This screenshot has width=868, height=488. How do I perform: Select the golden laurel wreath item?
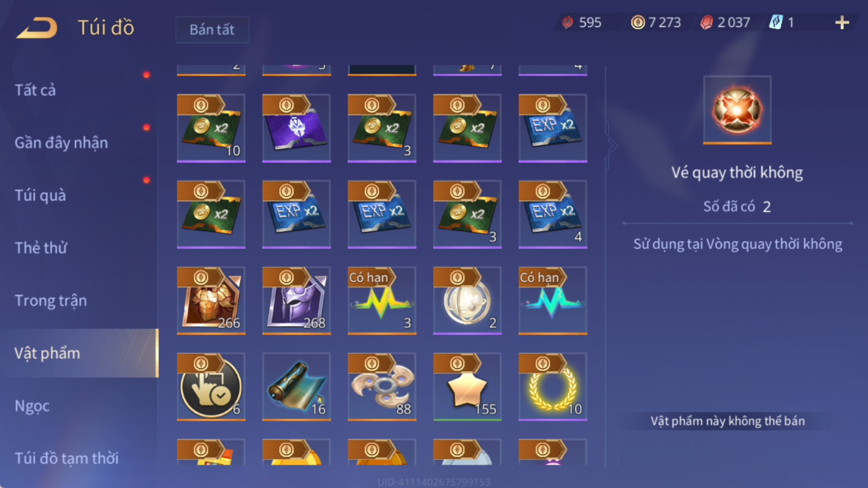point(553,387)
